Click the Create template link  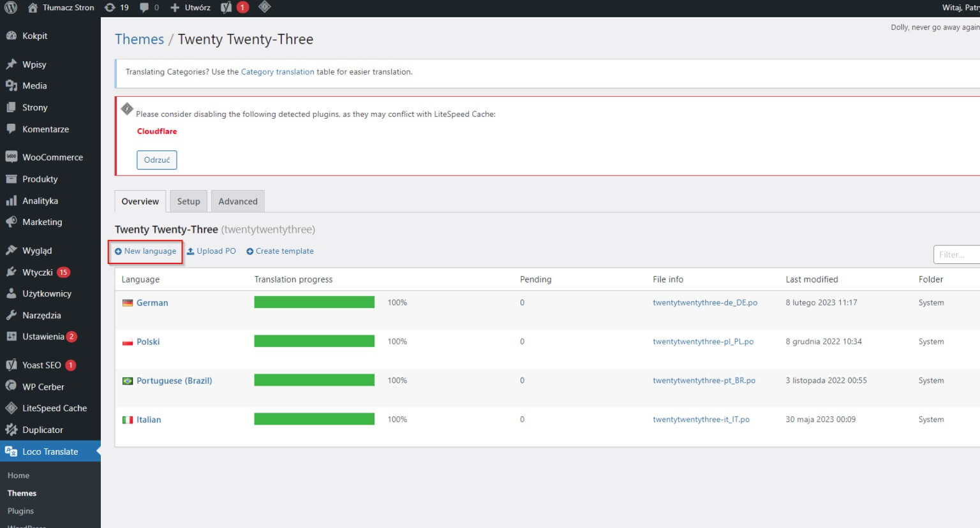pos(280,251)
